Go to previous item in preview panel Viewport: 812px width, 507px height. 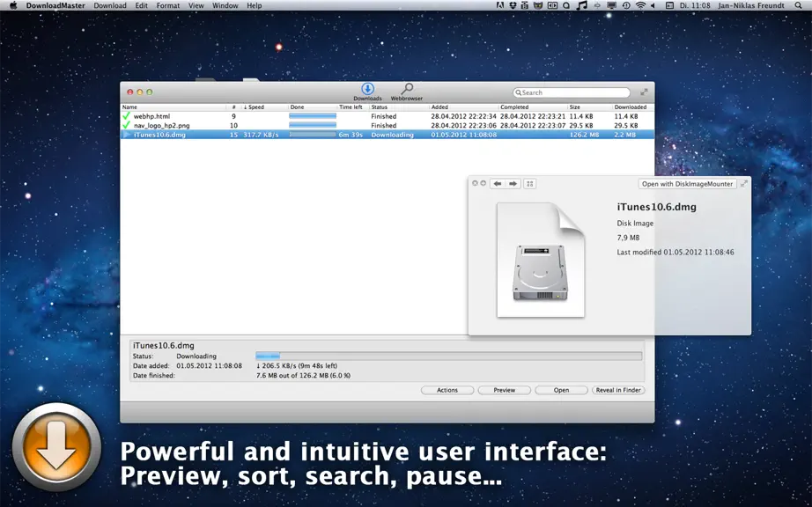[x=497, y=184]
